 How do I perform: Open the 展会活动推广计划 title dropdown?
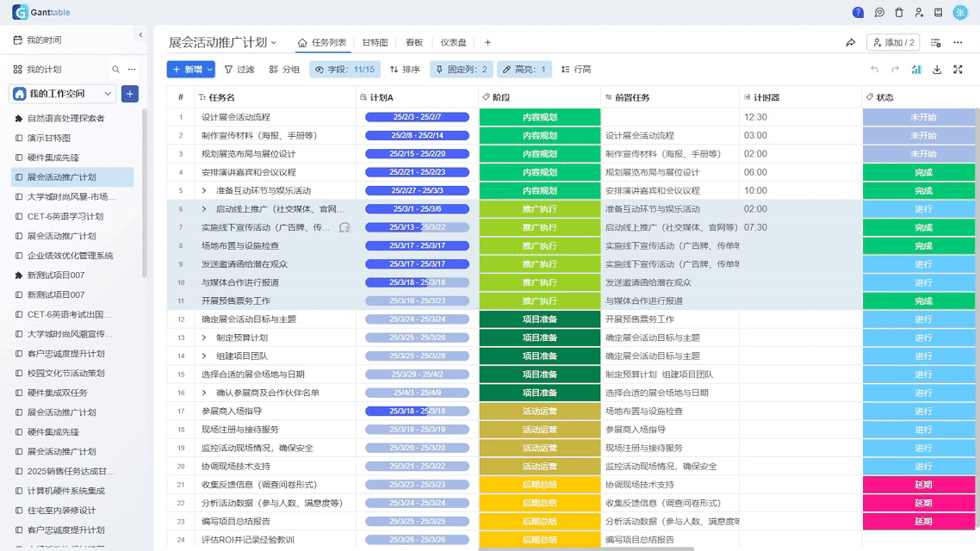point(275,42)
